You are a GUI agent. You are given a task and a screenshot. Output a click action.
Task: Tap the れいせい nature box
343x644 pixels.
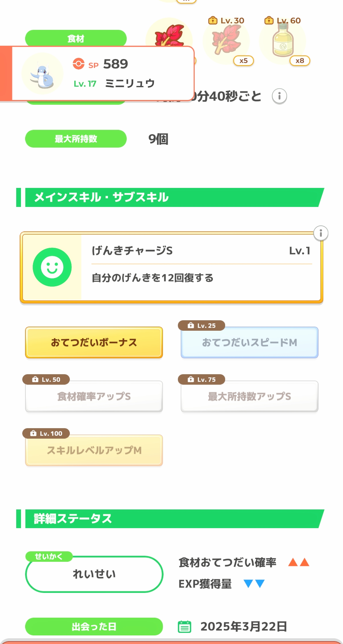[x=94, y=574]
